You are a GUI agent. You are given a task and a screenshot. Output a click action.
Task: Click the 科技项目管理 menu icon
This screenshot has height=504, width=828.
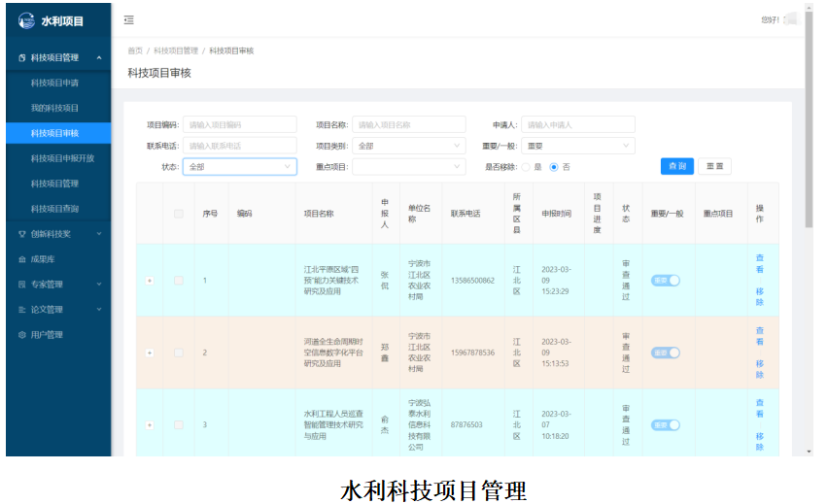[x=21, y=57]
